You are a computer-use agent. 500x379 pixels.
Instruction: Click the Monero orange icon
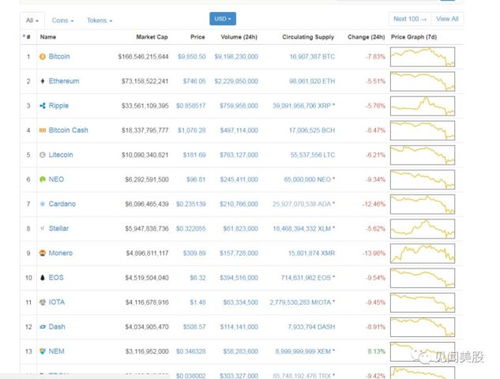[42, 253]
